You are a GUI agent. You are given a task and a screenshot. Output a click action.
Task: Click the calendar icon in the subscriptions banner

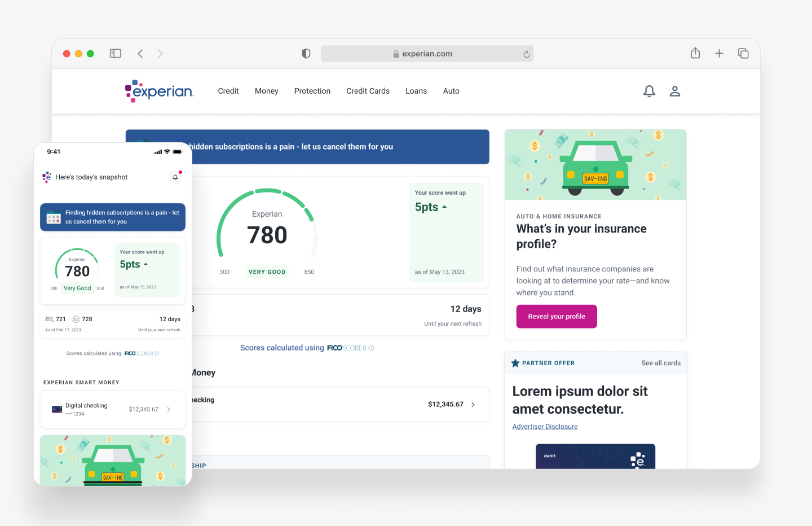[x=53, y=217]
